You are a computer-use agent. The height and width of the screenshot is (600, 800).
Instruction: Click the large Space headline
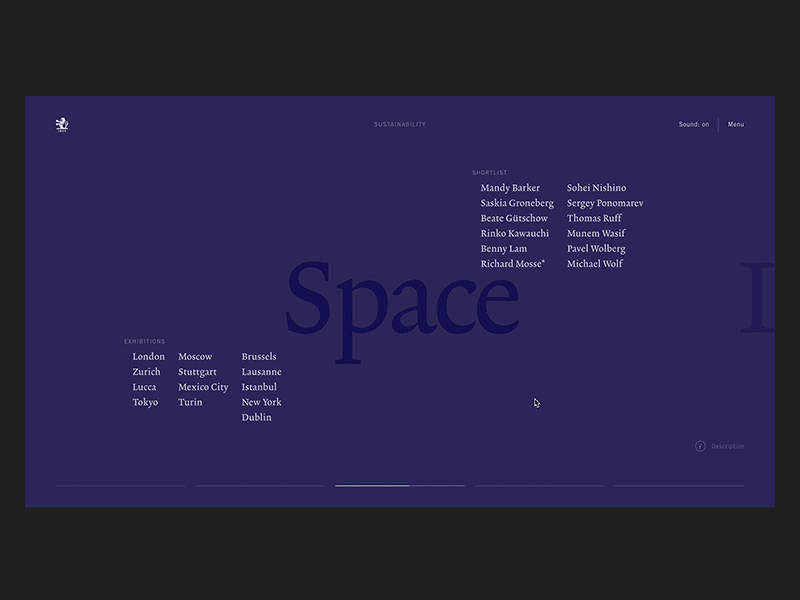(x=400, y=300)
